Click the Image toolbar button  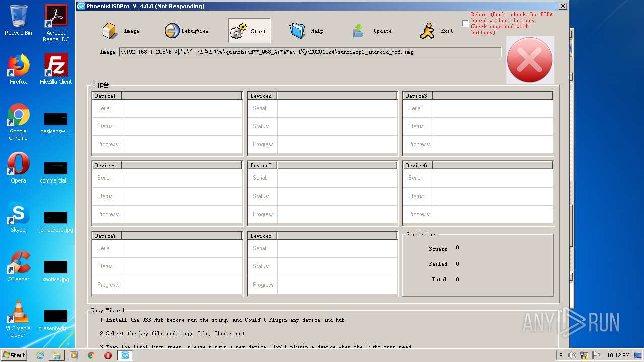[x=121, y=31]
